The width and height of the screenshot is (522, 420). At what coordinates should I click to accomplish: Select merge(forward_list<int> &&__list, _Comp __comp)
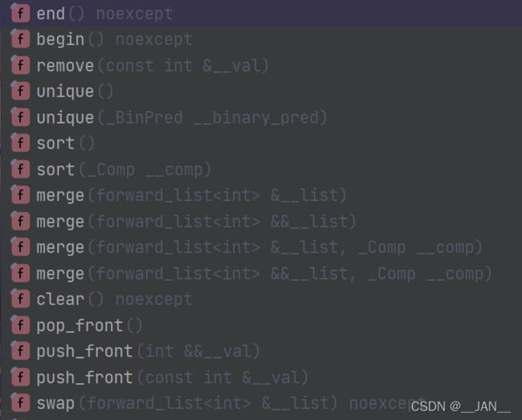(x=261, y=273)
